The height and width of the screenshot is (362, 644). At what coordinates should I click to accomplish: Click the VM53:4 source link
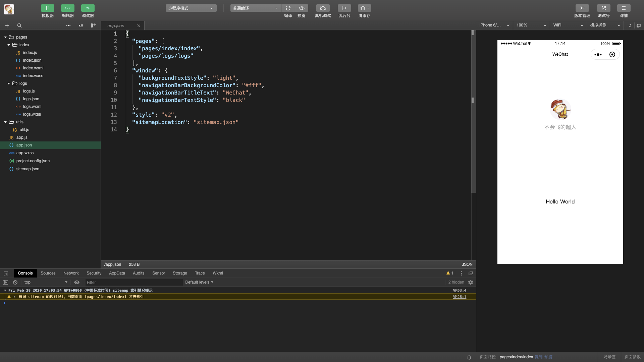coord(459,290)
